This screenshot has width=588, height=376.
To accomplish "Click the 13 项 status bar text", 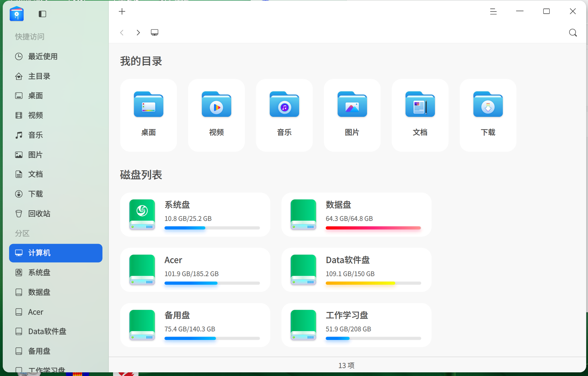I will tap(346, 365).
